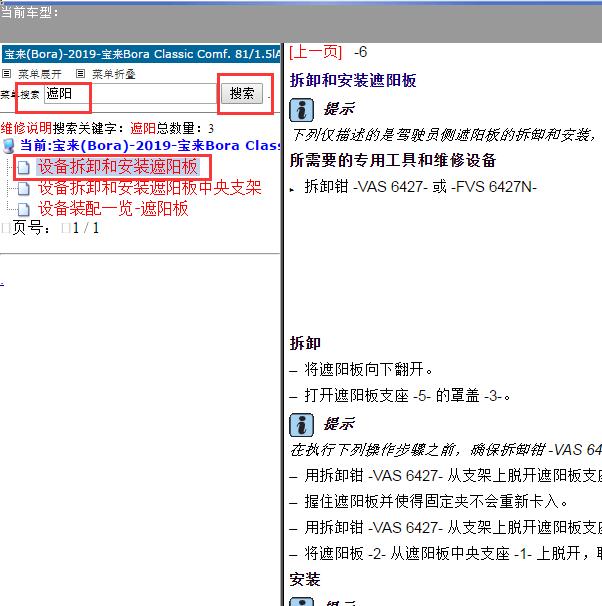Click document icon beside 遮阳板中央支架 result

24,189
